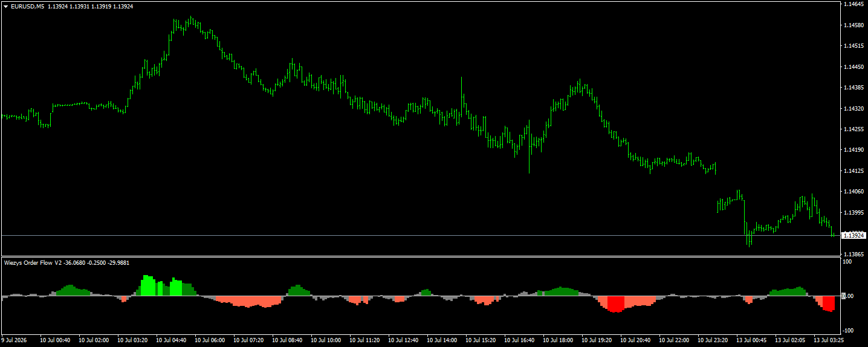
Task: Click the 10 Jul 10:00 time label
Action: coord(326,340)
